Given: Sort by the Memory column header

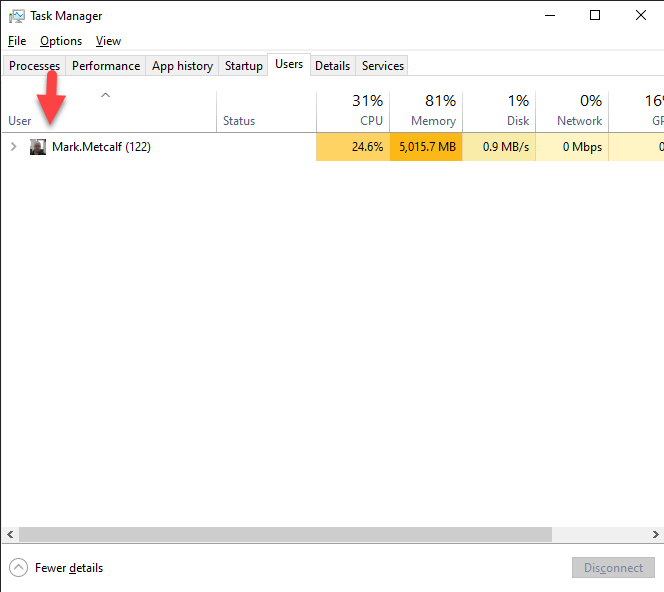Looking at the screenshot, I should pos(426,111).
